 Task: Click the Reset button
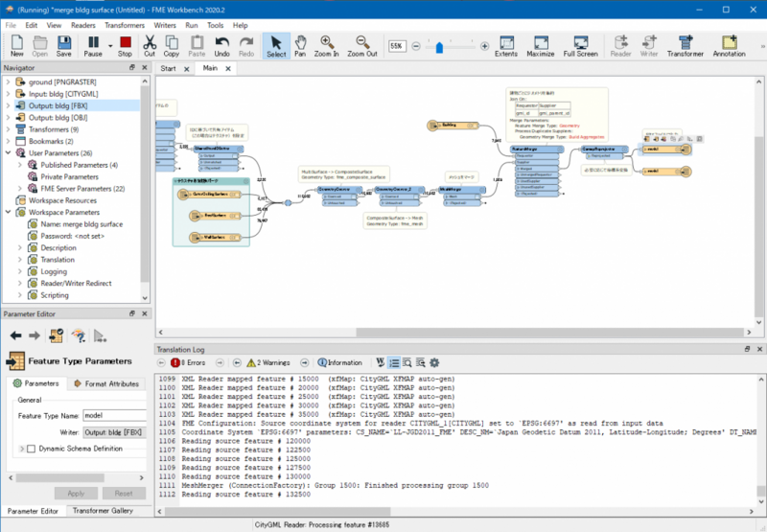click(x=124, y=494)
